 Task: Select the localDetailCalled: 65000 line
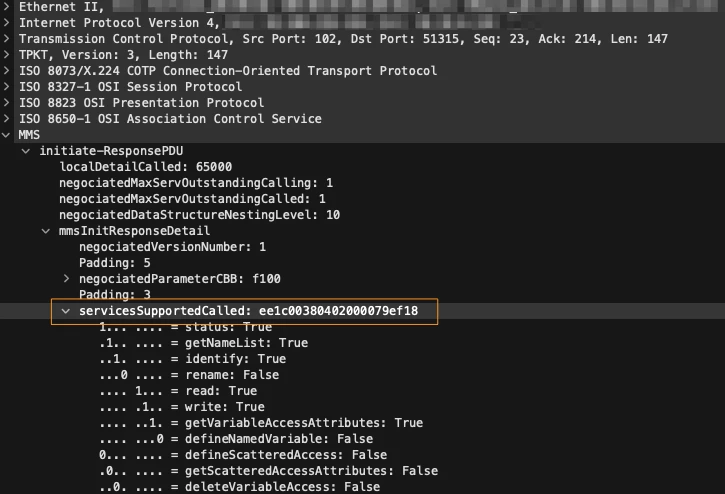(145, 167)
